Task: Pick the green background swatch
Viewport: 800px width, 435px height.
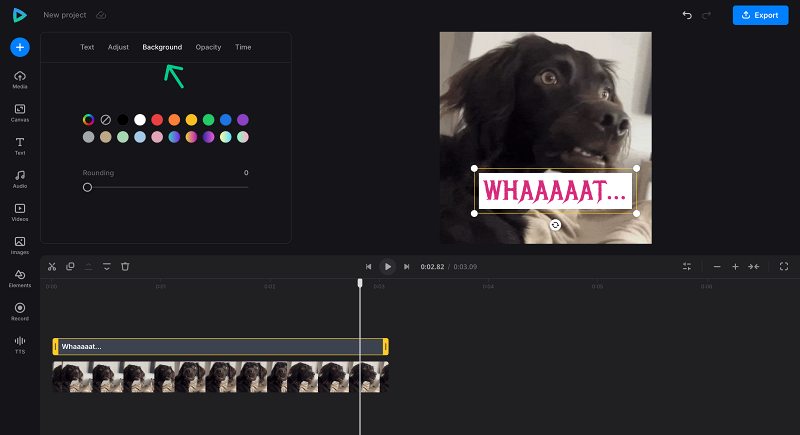Action: click(209, 120)
